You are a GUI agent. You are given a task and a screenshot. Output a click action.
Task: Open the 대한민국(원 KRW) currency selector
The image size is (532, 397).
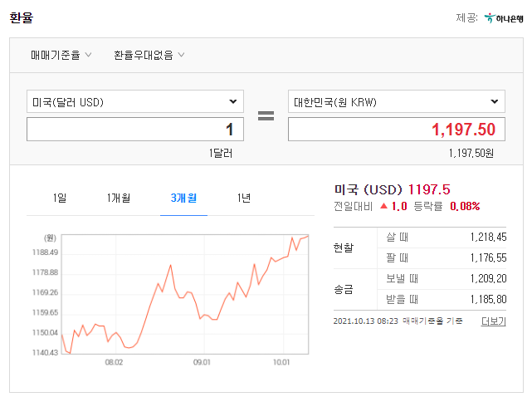pos(396,101)
